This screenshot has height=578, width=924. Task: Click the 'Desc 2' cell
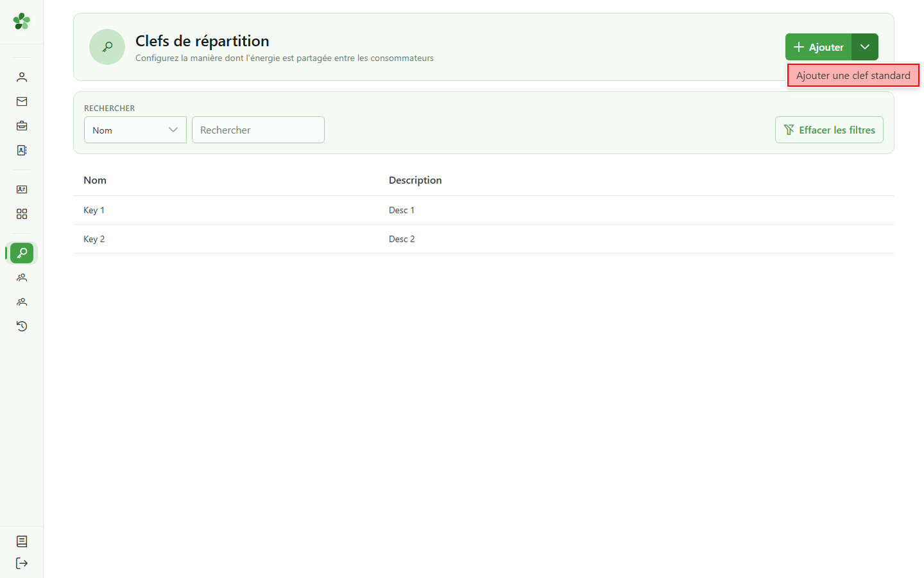(x=402, y=239)
